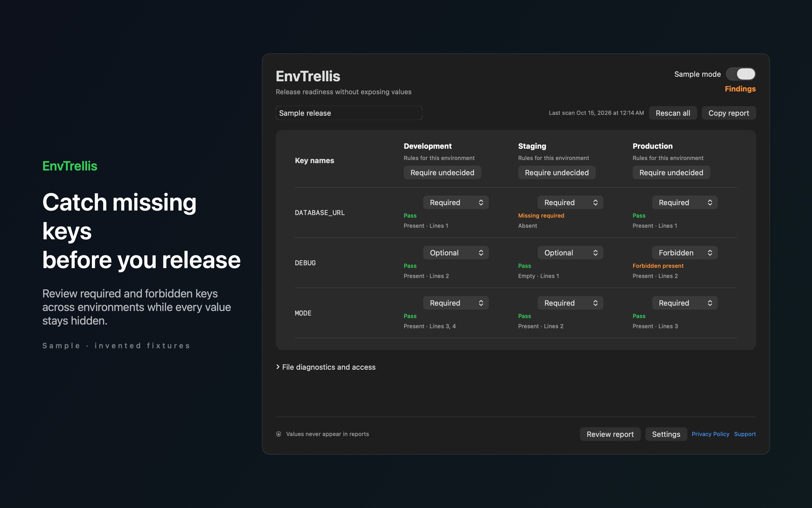Image resolution: width=812 pixels, height=508 pixels.
Task: Change DEBUG Development Optional dropdown
Action: tap(456, 253)
